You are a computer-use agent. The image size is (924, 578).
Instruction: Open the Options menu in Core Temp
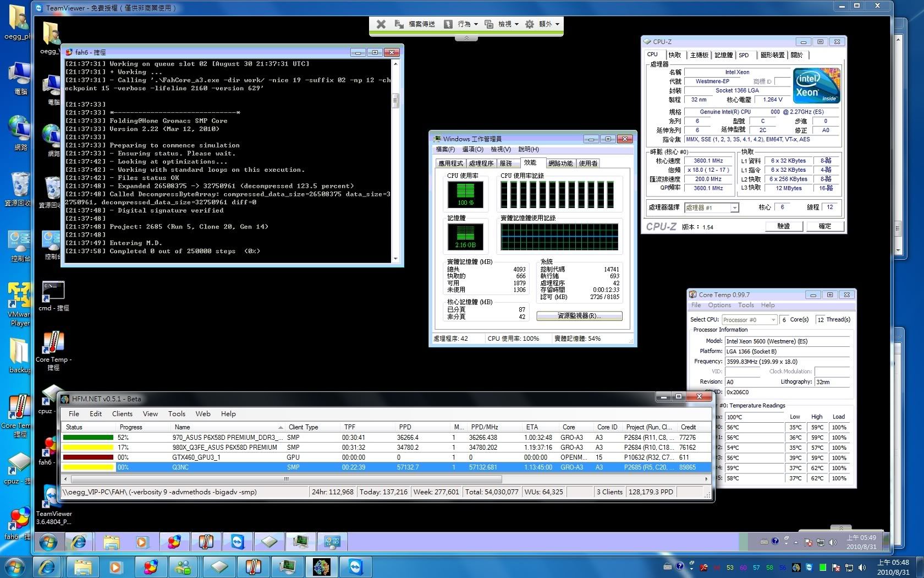click(719, 305)
